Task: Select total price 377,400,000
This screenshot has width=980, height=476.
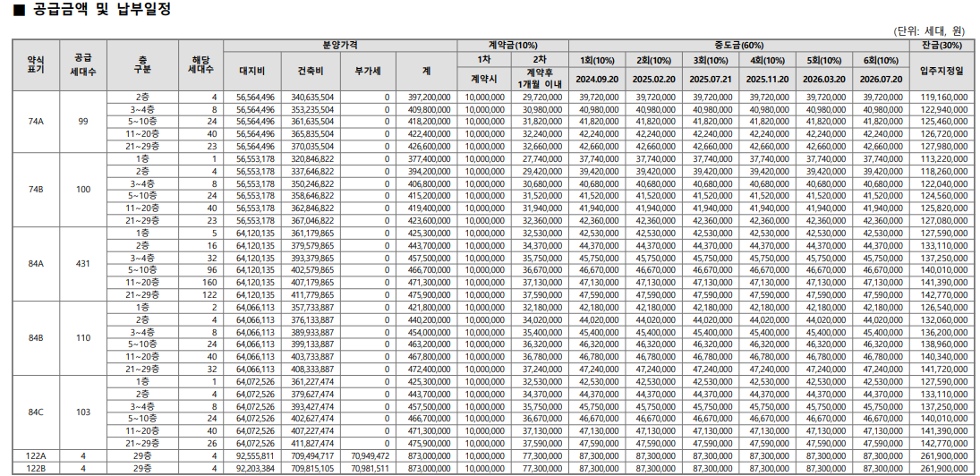Action: click(x=429, y=158)
